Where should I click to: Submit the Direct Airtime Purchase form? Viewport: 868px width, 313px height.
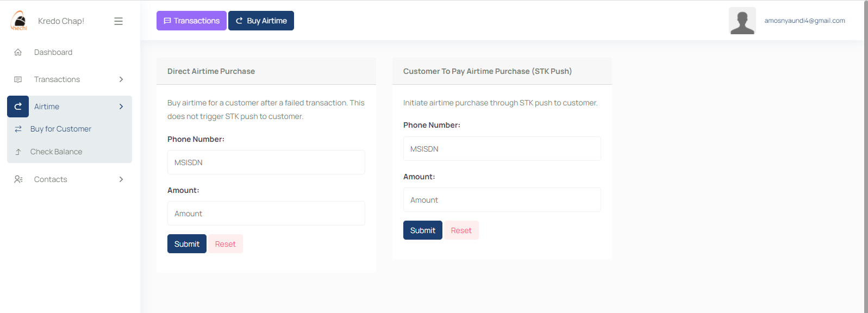coord(187,244)
